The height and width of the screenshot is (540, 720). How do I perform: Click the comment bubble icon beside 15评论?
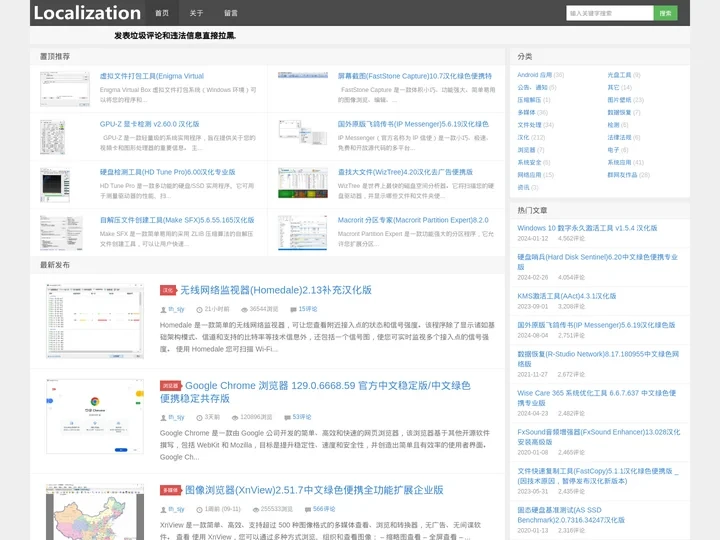tap(293, 309)
